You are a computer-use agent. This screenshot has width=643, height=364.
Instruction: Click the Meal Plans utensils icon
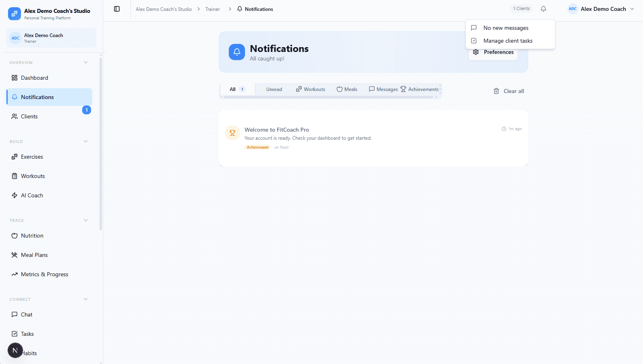click(x=15, y=255)
